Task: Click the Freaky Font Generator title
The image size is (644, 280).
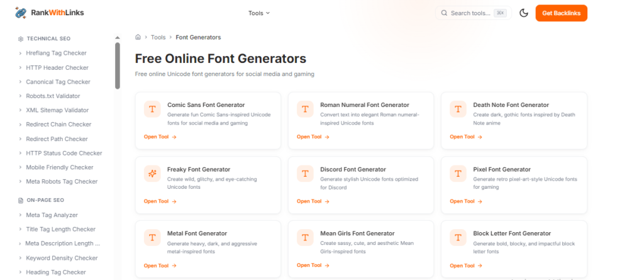Action: pos(199,169)
